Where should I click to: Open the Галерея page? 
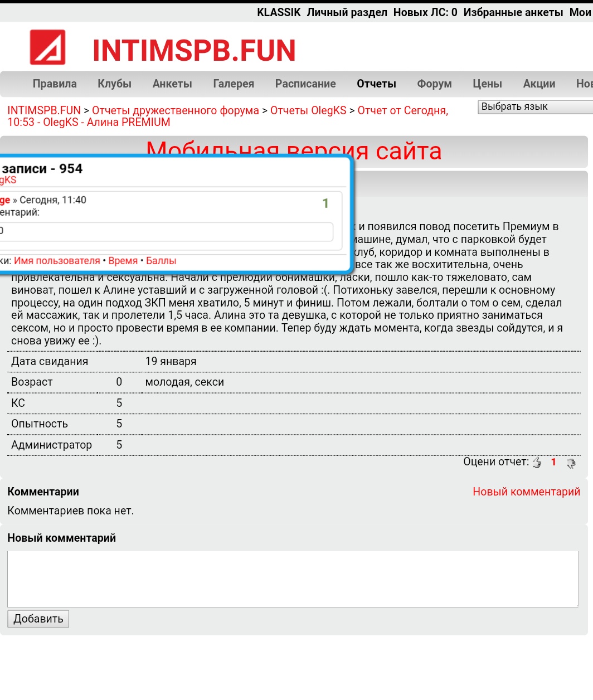point(234,84)
